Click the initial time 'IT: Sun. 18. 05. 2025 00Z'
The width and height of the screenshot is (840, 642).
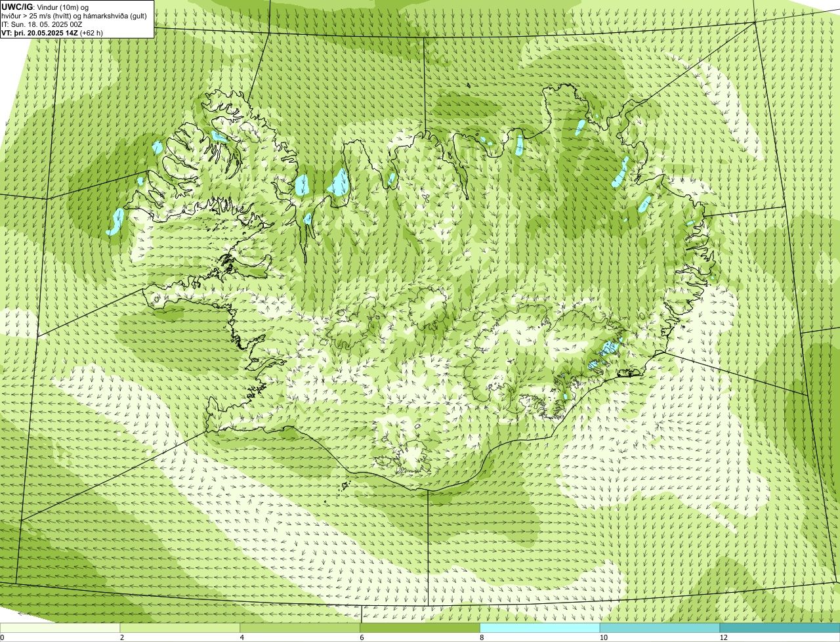(x=42, y=24)
